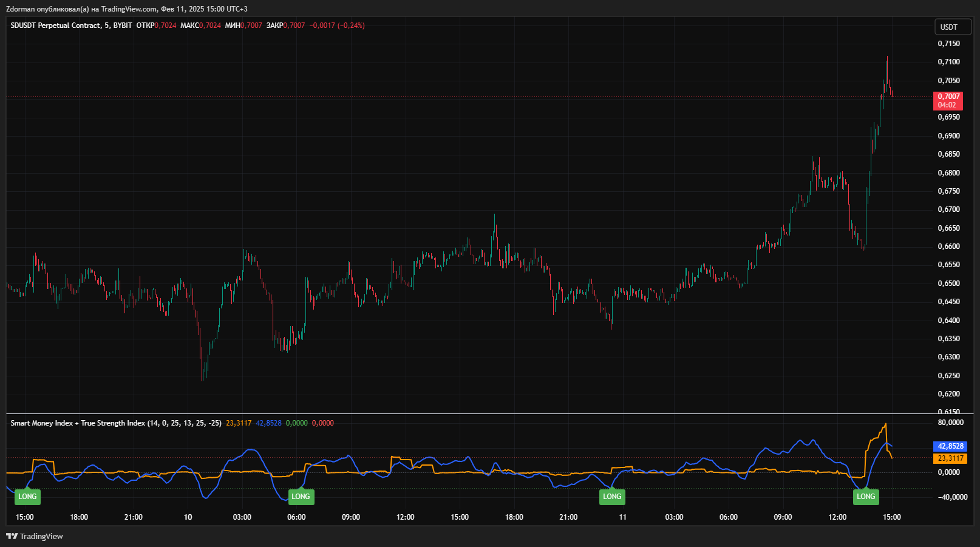Click the 0,7150 price scale label
Screen dimensions: 980x547
pos(949,44)
